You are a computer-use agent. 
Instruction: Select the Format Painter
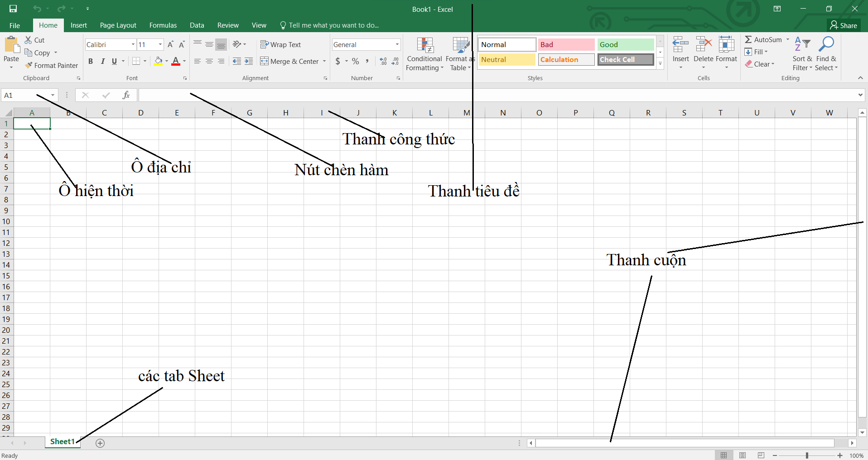click(51, 65)
